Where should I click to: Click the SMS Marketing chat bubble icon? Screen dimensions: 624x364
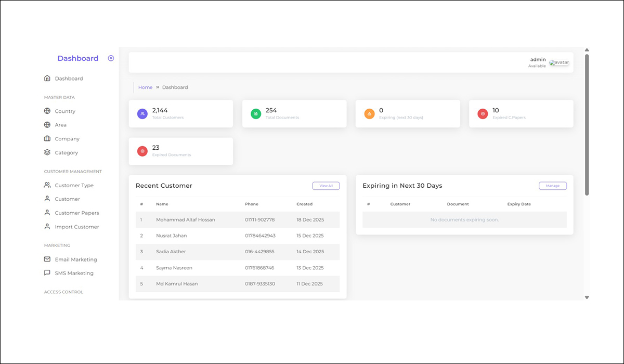tap(47, 273)
